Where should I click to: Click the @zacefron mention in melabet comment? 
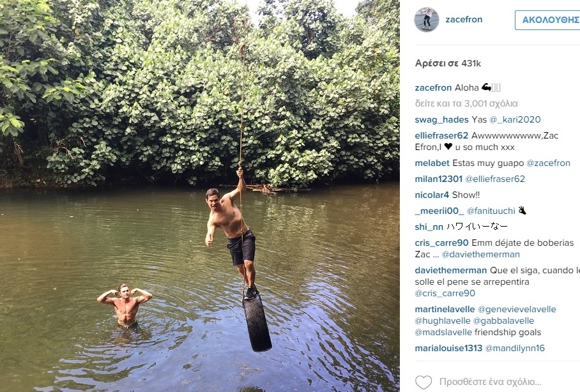tap(548, 163)
